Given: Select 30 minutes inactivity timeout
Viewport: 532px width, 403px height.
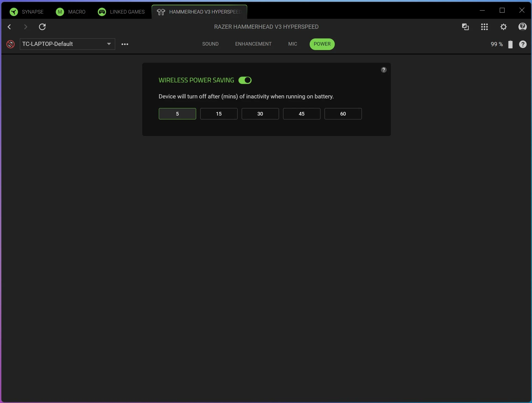Looking at the screenshot, I should point(260,114).
